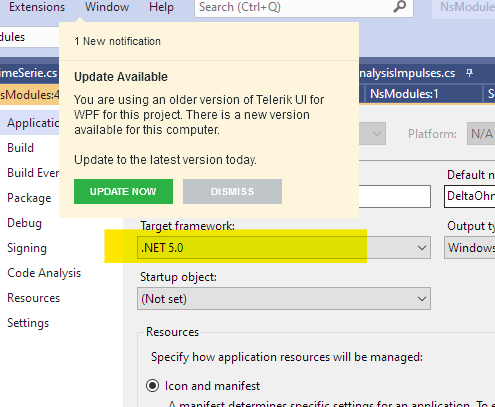Open the Target framework dropdown
This screenshot has width=495, height=407.
[x=284, y=248]
